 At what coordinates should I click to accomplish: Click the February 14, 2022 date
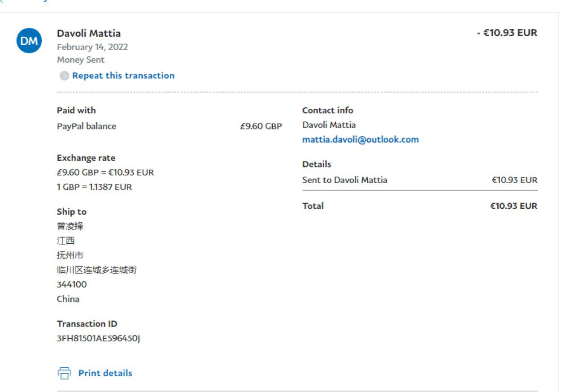[92, 47]
